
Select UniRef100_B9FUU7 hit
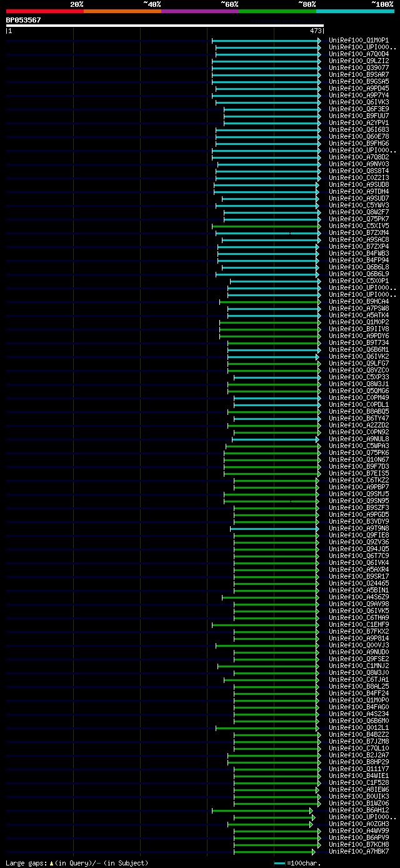(x=359, y=116)
